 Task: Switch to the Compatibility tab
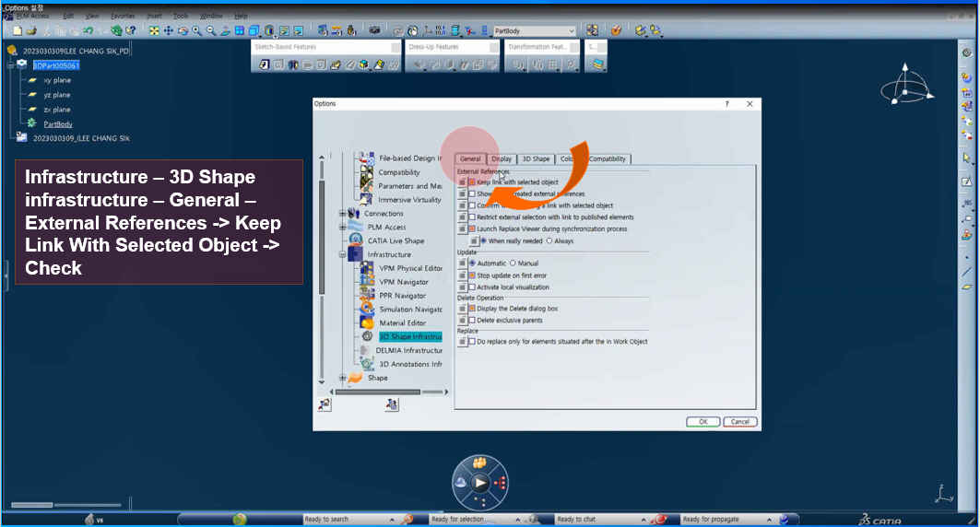coord(607,159)
